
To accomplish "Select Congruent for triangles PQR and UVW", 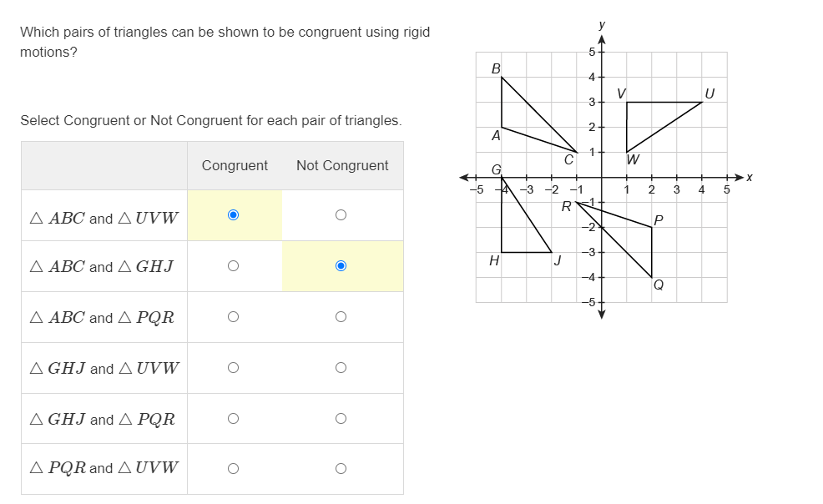I will coord(234,468).
